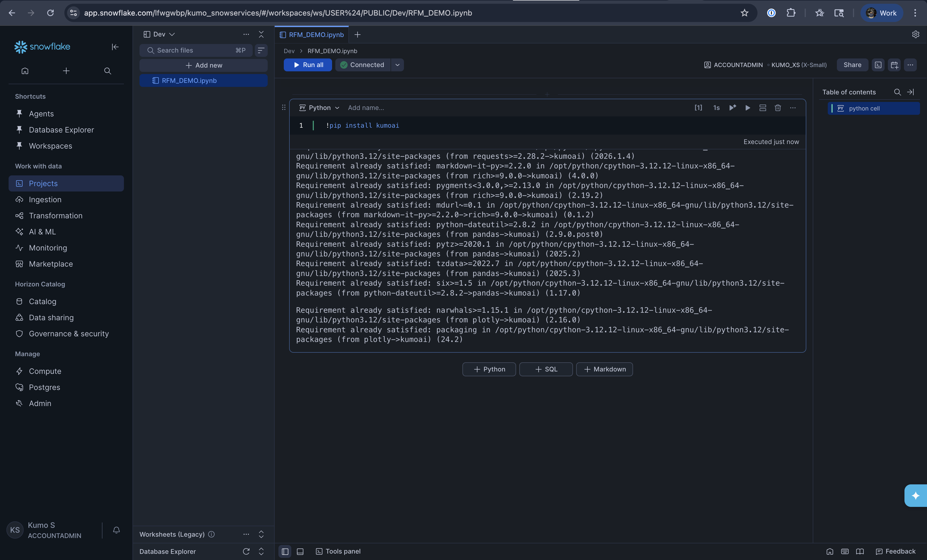
Task: Split the cell using split-layout icon
Action: [x=763, y=108]
